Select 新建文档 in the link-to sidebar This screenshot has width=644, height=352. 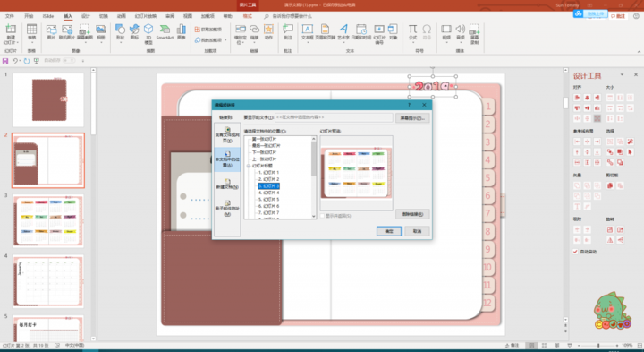pos(226,184)
